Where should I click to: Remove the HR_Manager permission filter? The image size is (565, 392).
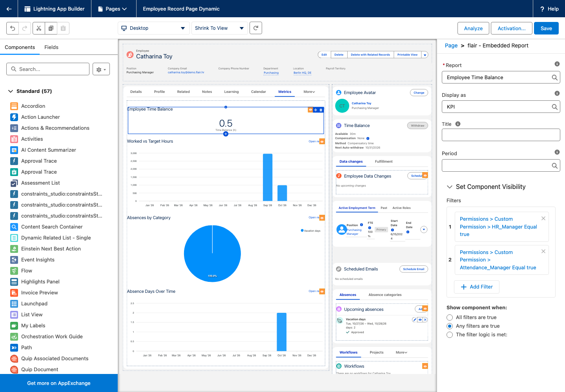pyautogui.click(x=543, y=218)
